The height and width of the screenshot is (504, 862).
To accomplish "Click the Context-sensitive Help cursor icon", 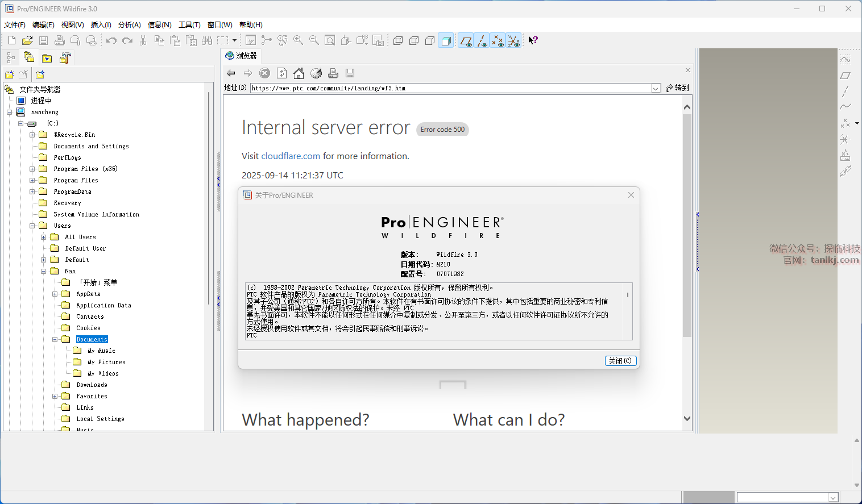I will [533, 40].
